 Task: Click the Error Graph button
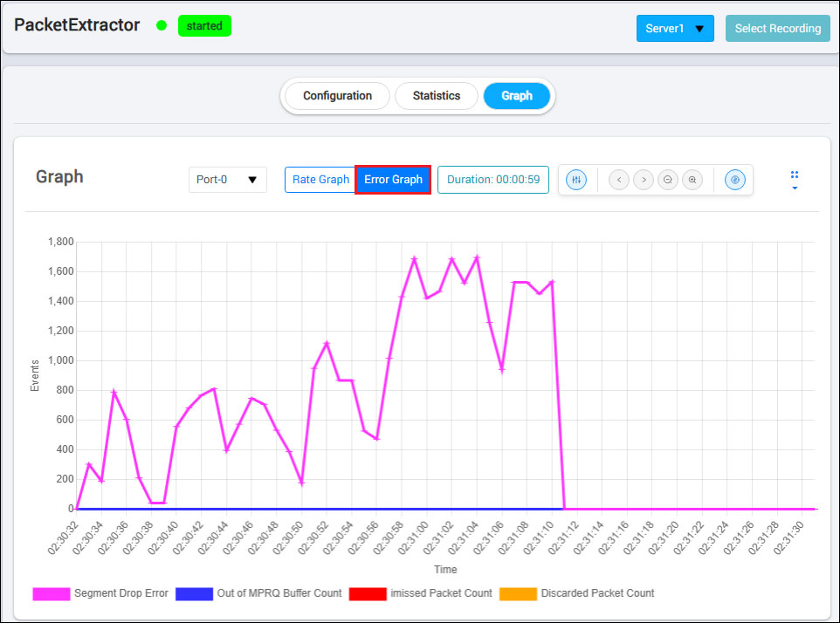point(393,180)
